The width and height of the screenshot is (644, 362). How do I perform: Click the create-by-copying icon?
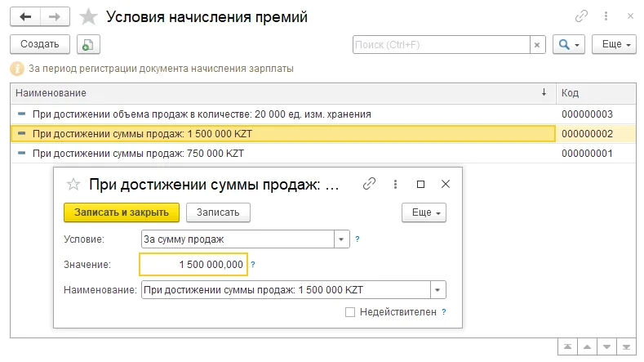(88, 44)
